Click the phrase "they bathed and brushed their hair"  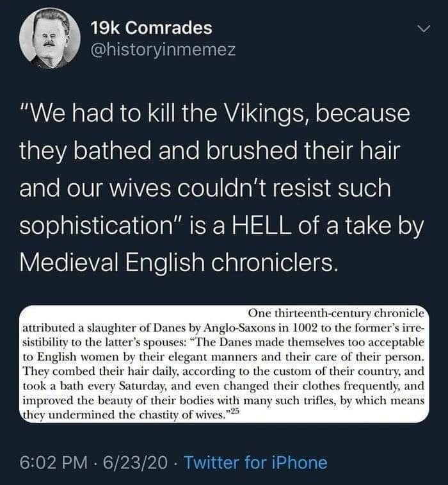pos(210,152)
